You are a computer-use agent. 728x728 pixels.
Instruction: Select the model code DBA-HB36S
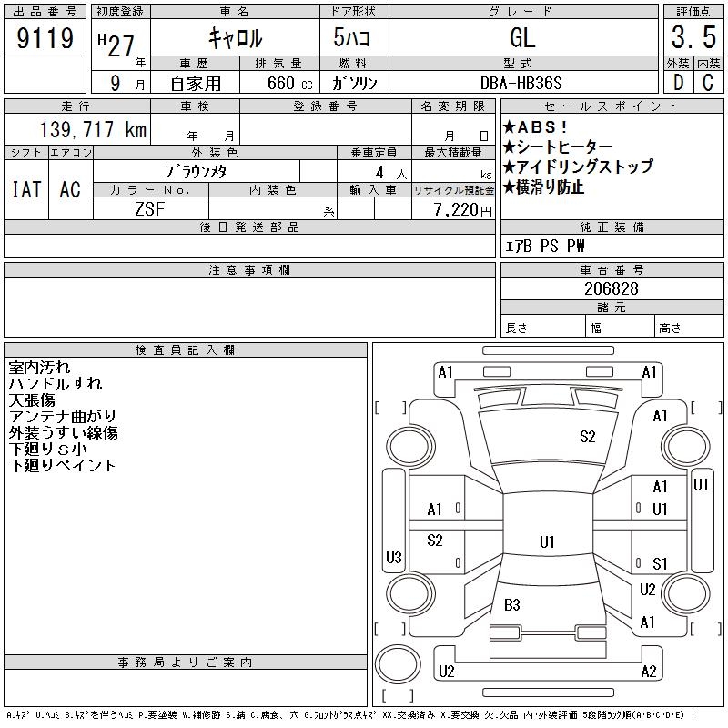point(522,83)
